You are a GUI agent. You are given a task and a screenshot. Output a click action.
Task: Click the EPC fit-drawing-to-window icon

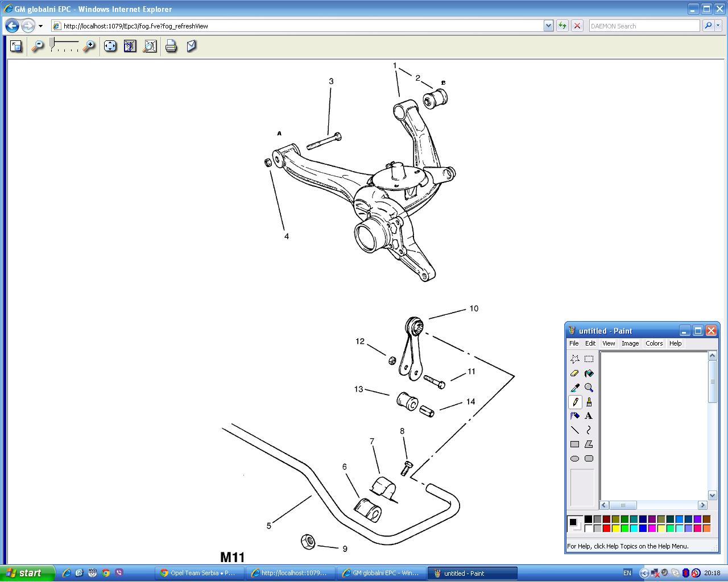130,47
